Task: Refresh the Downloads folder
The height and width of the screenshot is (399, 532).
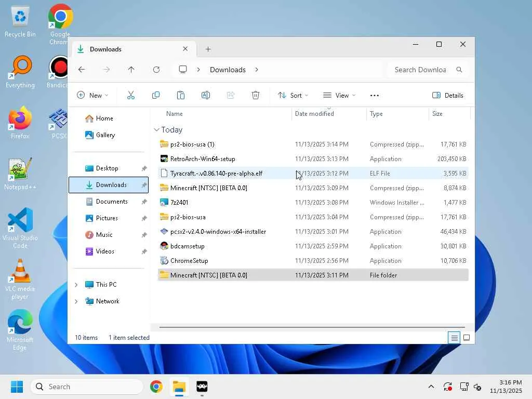Action: tap(156, 70)
